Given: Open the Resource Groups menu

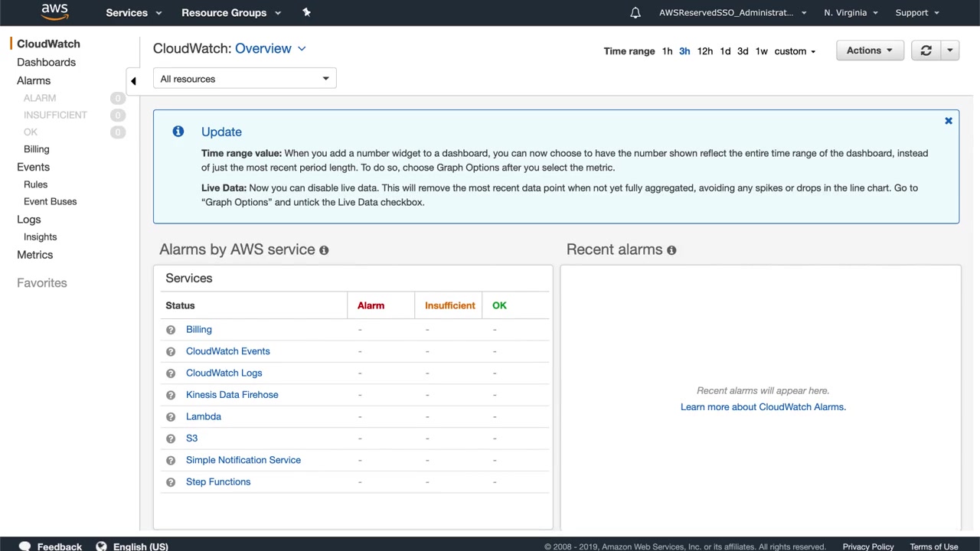Looking at the screenshot, I should [x=230, y=13].
